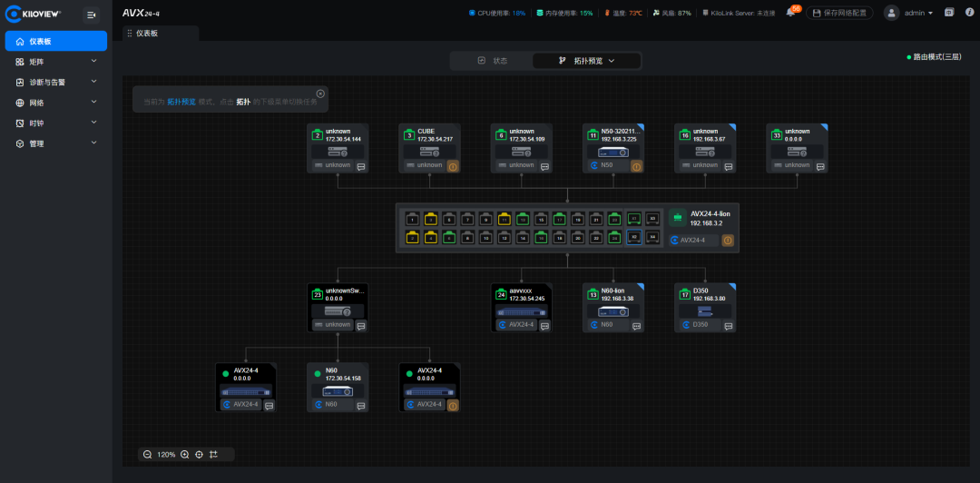Open message icon on unknownSw... card
The image size is (980, 483).
click(x=361, y=325)
